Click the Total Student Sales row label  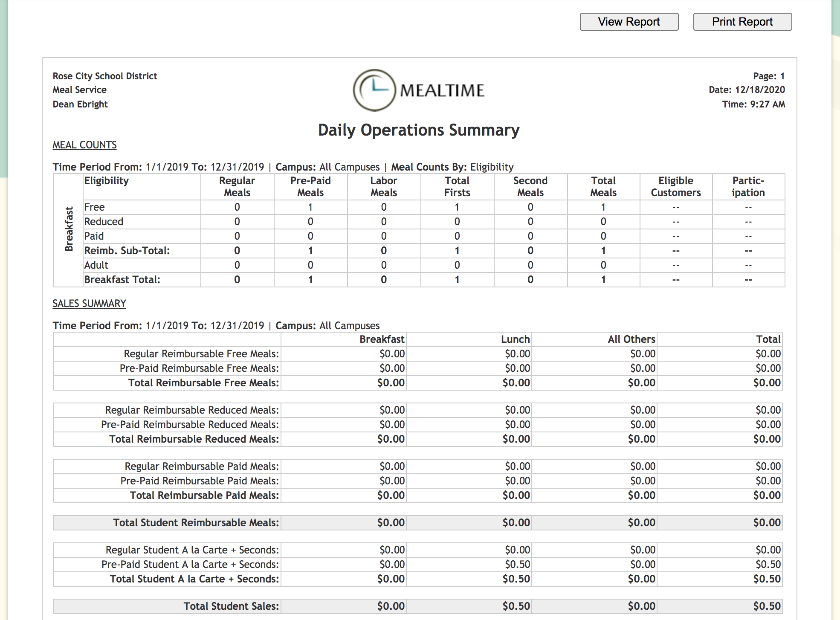(x=231, y=606)
